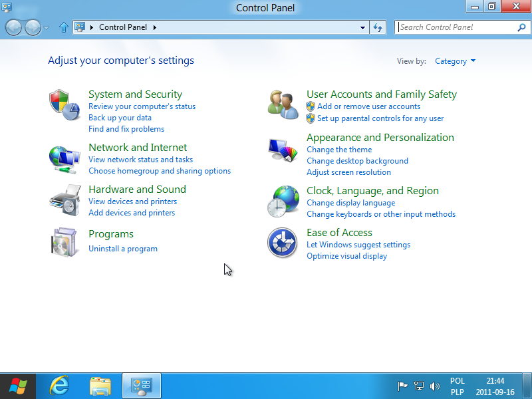This screenshot has height=399, width=532.
Task: Open the View by Category dropdown
Action: click(455, 61)
